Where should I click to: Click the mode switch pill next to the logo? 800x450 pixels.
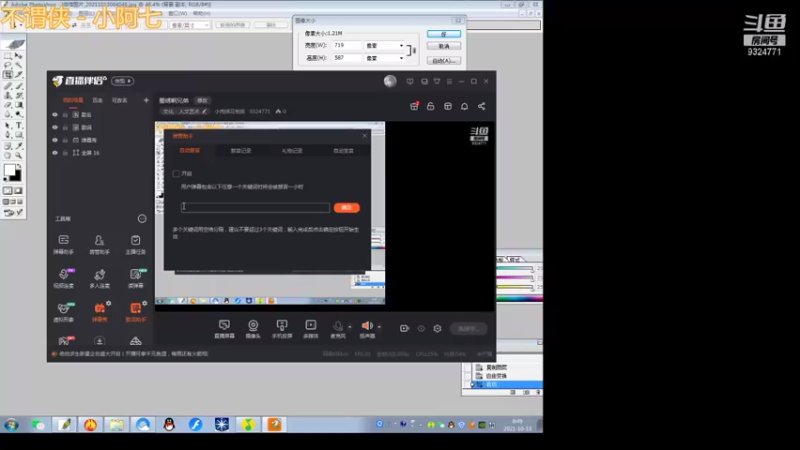(x=122, y=81)
